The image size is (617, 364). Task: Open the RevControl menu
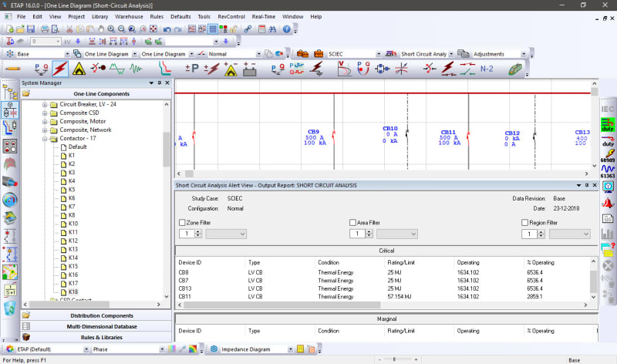pyautogui.click(x=231, y=16)
